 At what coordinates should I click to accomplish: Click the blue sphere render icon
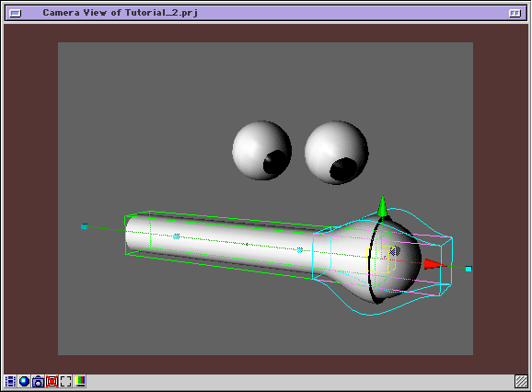(24, 382)
